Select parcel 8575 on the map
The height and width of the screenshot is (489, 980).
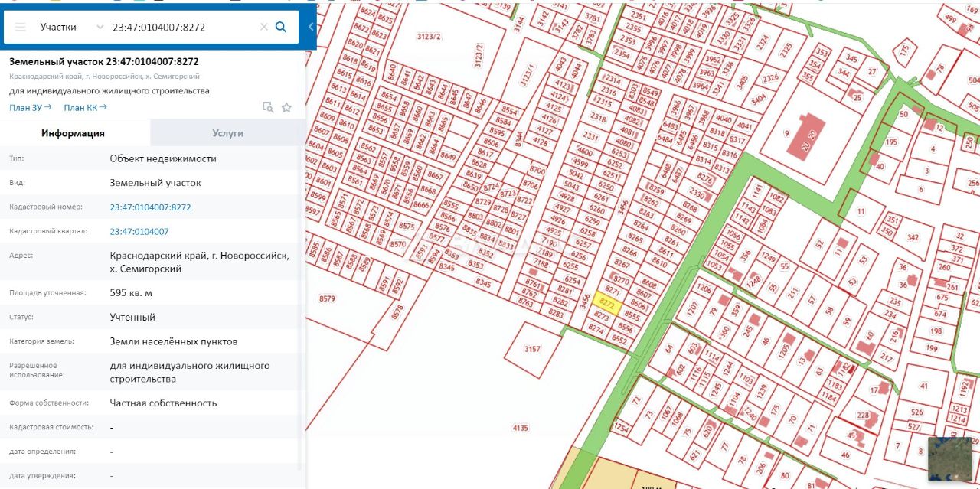tap(407, 226)
